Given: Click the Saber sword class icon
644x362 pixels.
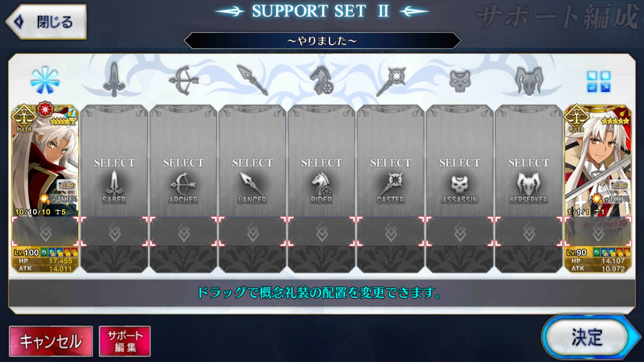Looking at the screenshot, I should pos(114,80).
